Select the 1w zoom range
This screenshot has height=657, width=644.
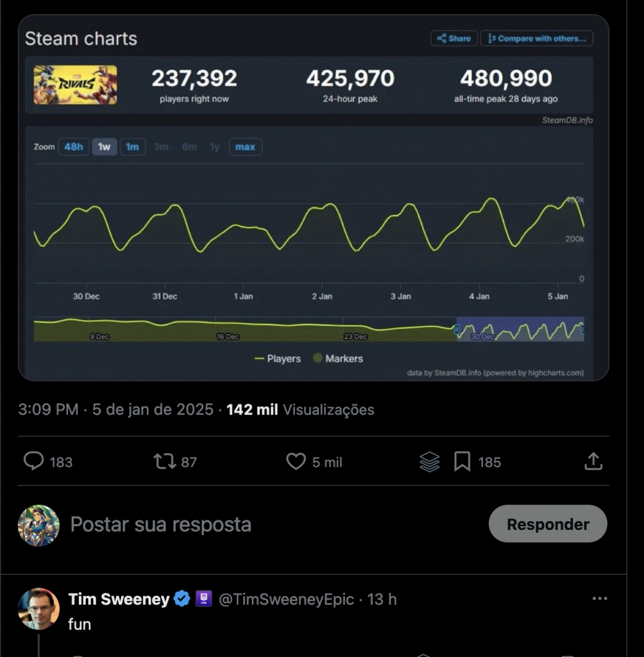click(104, 147)
